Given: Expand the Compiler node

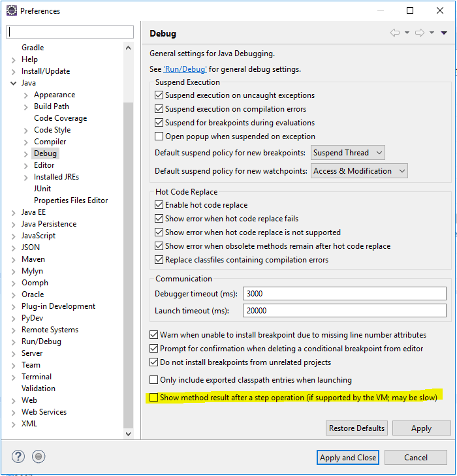Looking at the screenshot, I should (x=26, y=142).
